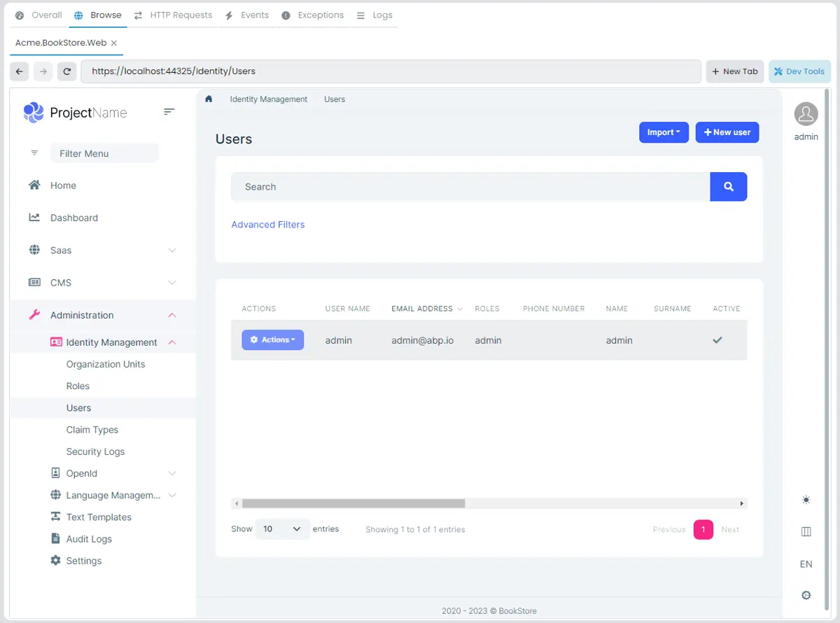Open the Import dropdown button
Viewport: 840px width, 623px height.
pos(664,132)
